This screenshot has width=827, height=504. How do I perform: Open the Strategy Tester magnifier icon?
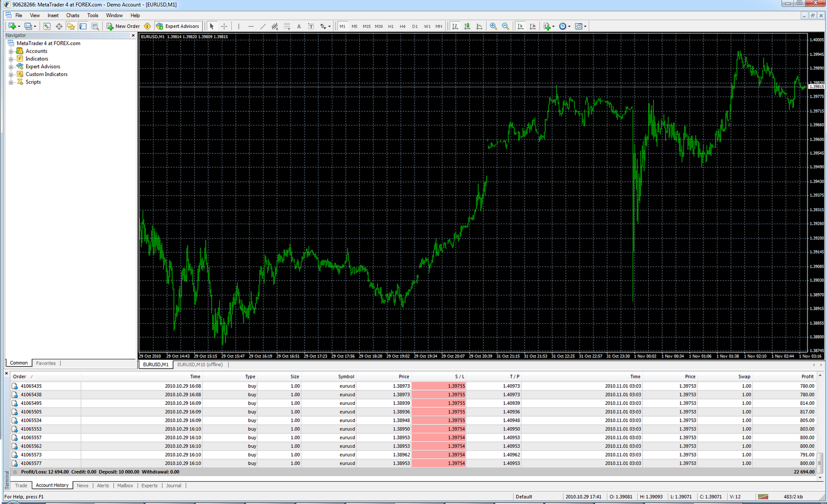(95, 26)
